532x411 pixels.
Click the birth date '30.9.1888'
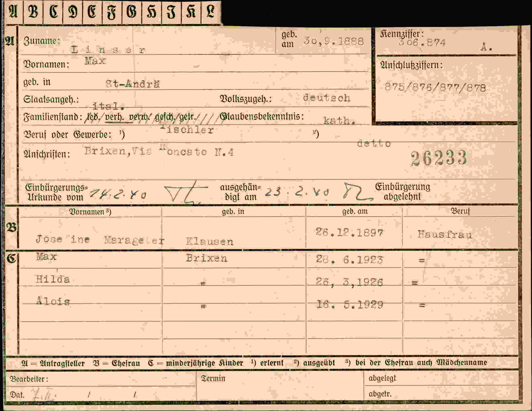tap(334, 41)
